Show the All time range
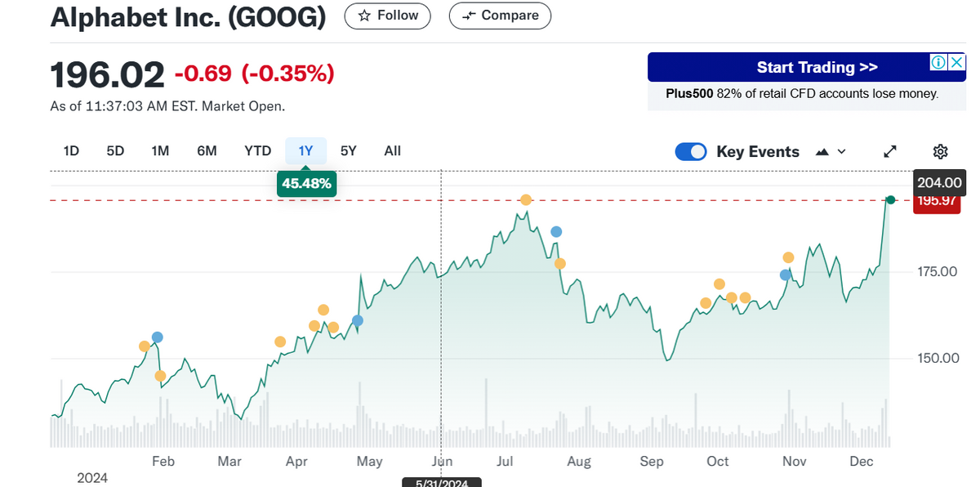This screenshot has width=980, height=487. (392, 150)
